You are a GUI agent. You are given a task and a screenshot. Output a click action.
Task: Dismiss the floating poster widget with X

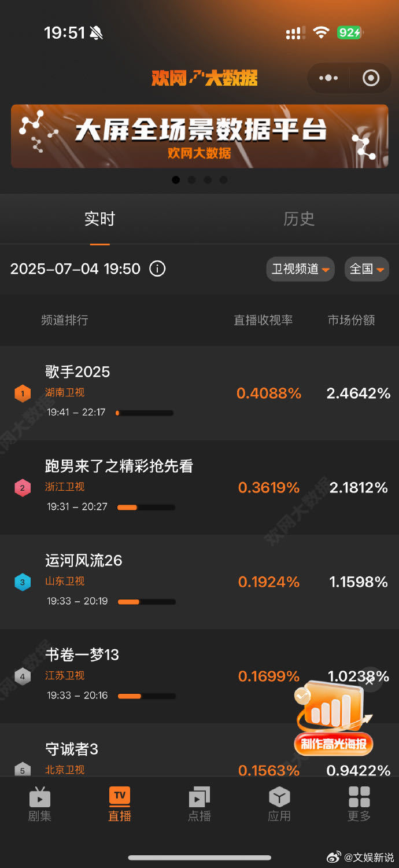(370, 681)
